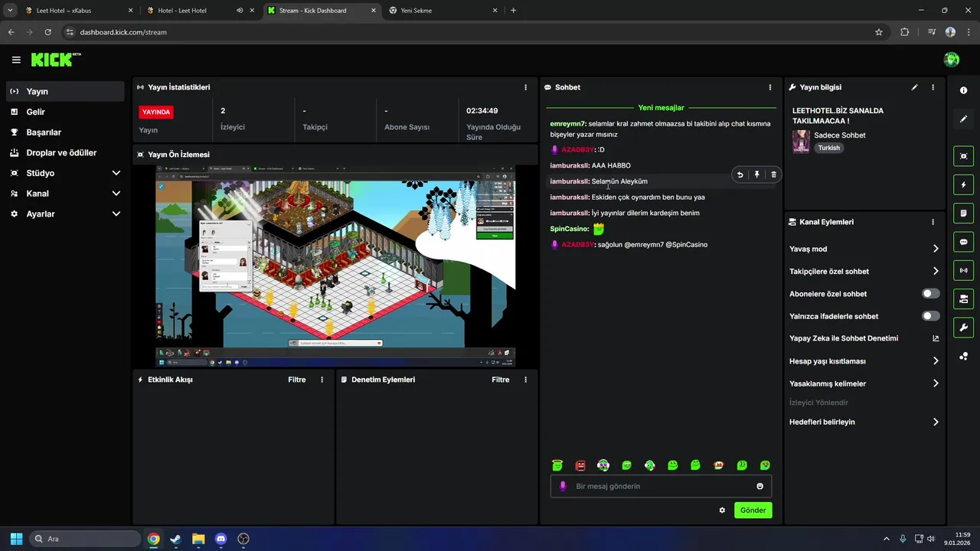Edit stream info via pencil in Yayın bilgisi header
Image resolution: width=980 pixels, height=551 pixels.
pyautogui.click(x=914, y=87)
